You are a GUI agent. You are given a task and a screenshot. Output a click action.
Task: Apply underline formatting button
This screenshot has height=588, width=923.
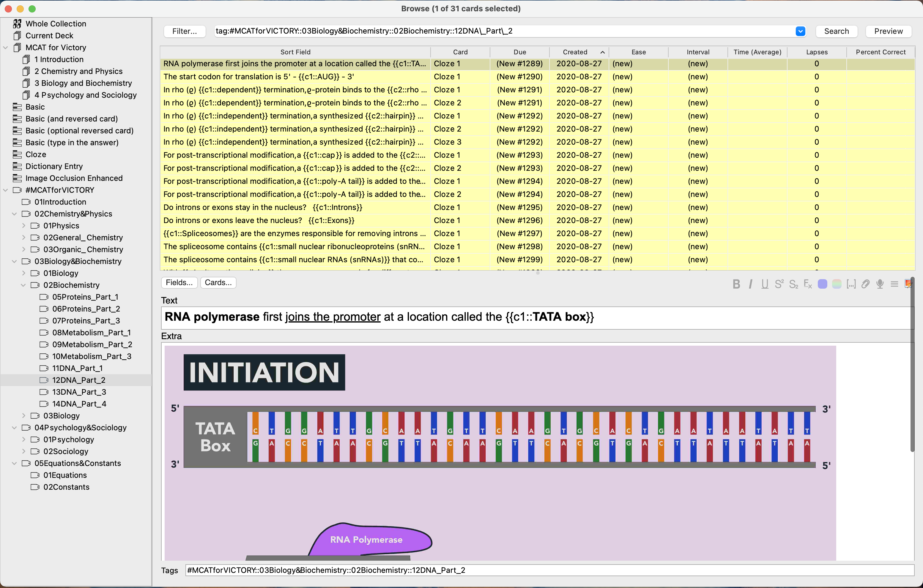(765, 284)
